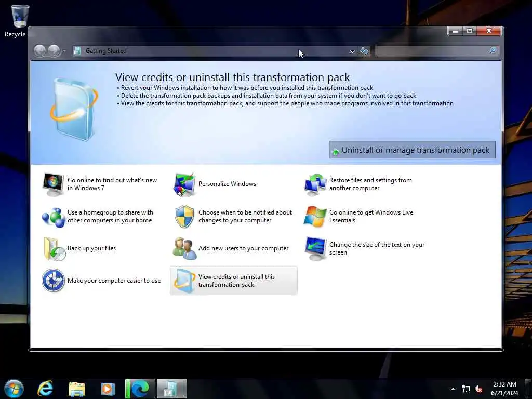Maximize the Getting Started window
The height and width of the screenshot is (399, 532).
pyautogui.click(x=470, y=31)
